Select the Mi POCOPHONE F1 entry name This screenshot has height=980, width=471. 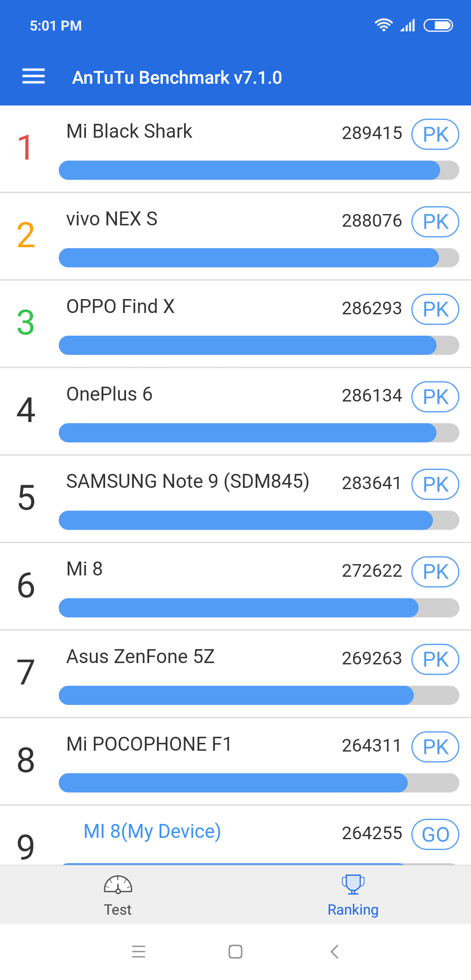149,744
